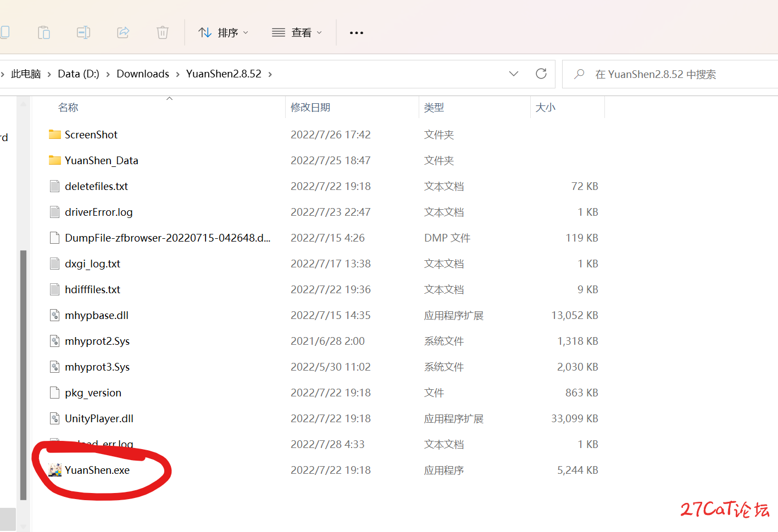Open the address bar history dropdown

514,74
